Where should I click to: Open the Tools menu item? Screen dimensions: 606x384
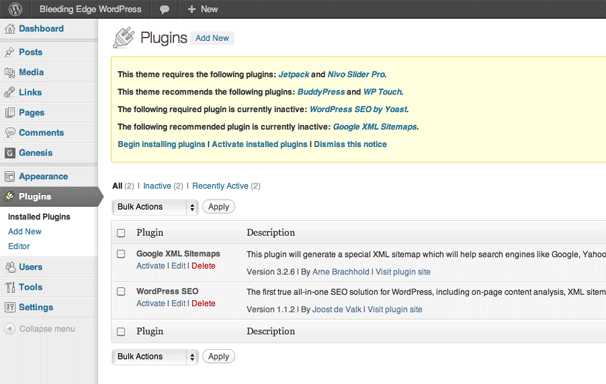point(31,287)
